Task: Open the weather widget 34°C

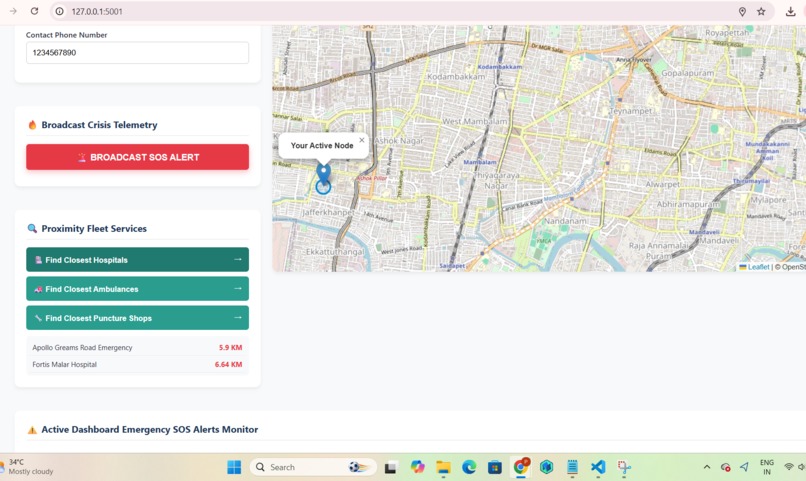Action: pos(28,467)
